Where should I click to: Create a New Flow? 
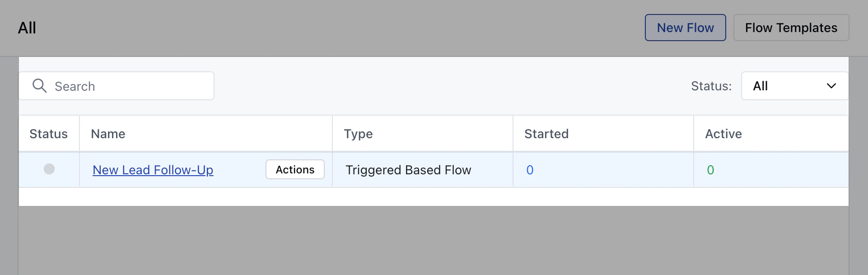coord(685,28)
